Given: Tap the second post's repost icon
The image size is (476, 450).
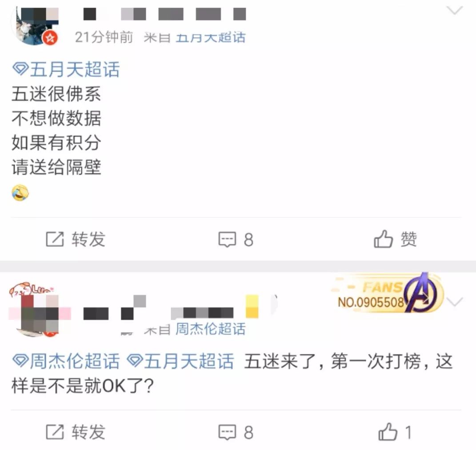Looking at the screenshot, I should pos(55,432).
